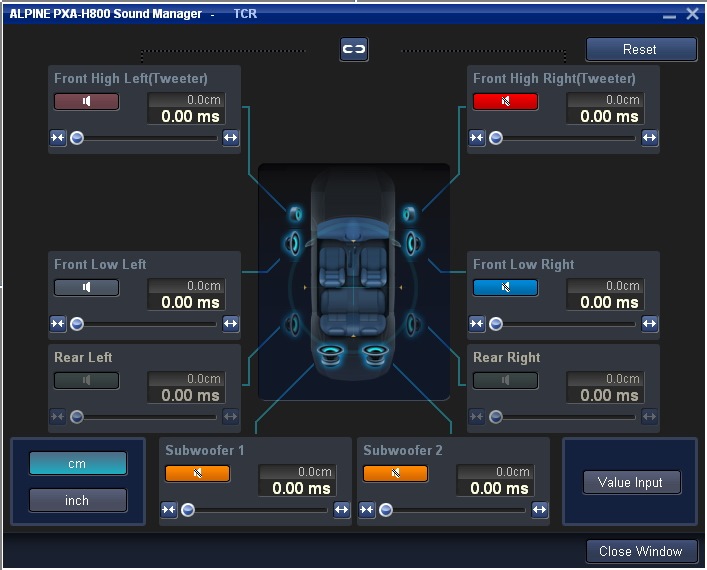This screenshot has height=570, width=707.
Task: Decrease Front Low Right delay arrow
Action: pyautogui.click(x=477, y=323)
